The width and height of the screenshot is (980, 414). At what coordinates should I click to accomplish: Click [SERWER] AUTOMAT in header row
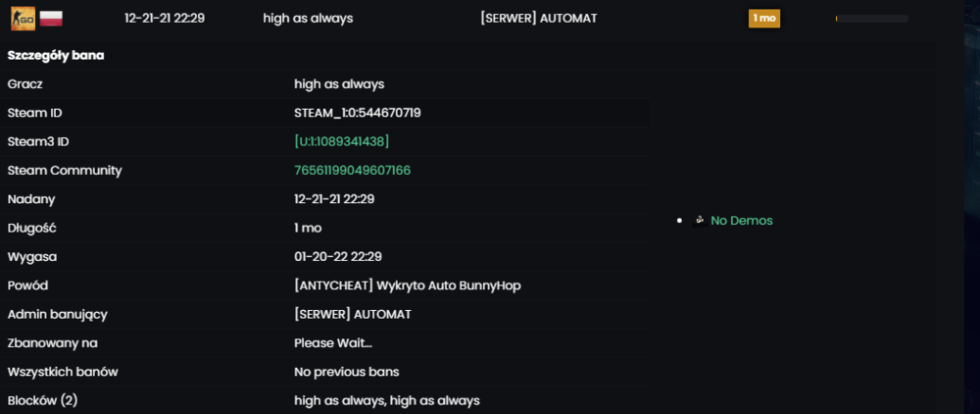[x=539, y=18]
